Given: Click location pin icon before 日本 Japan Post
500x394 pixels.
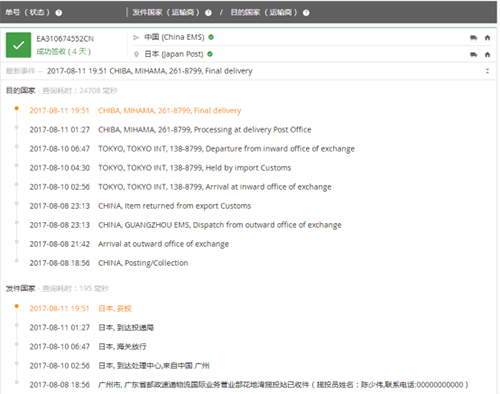Looking at the screenshot, I should (x=136, y=54).
